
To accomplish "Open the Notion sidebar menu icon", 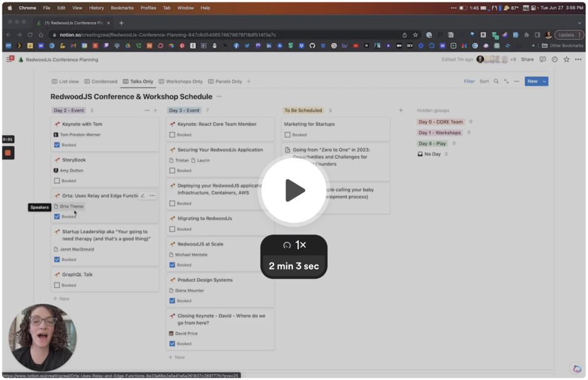I will point(10,59).
